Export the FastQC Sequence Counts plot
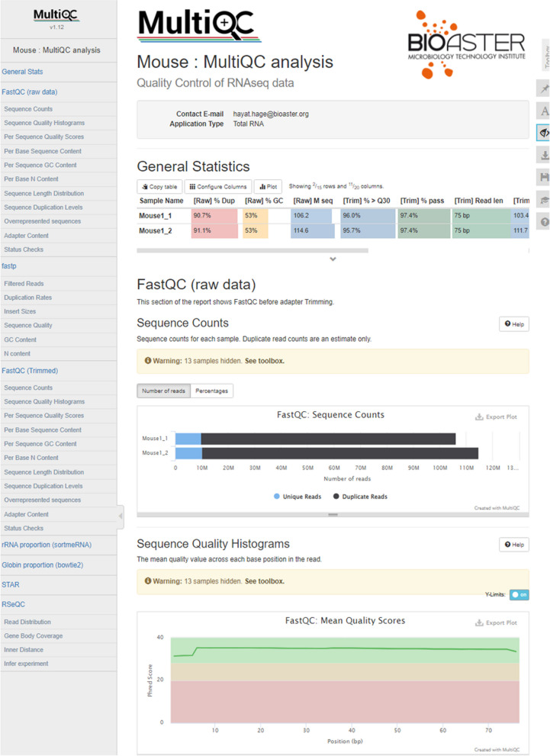This screenshot has width=550, height=756. [x=496, y=417]
